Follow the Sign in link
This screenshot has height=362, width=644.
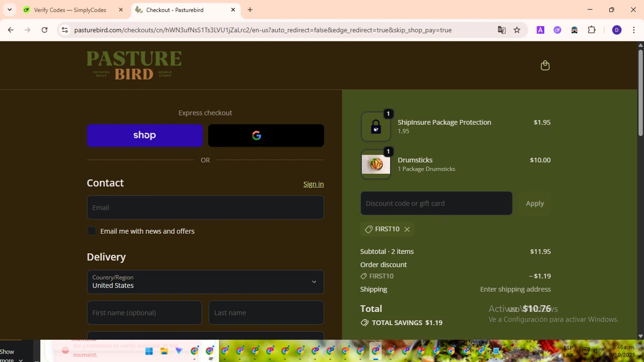tap(313, 184)
